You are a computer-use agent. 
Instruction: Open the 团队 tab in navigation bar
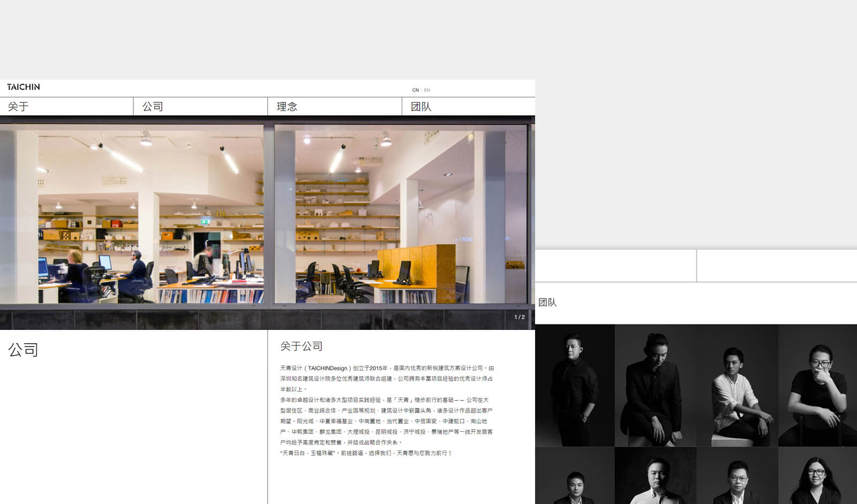tap(421, 107)
